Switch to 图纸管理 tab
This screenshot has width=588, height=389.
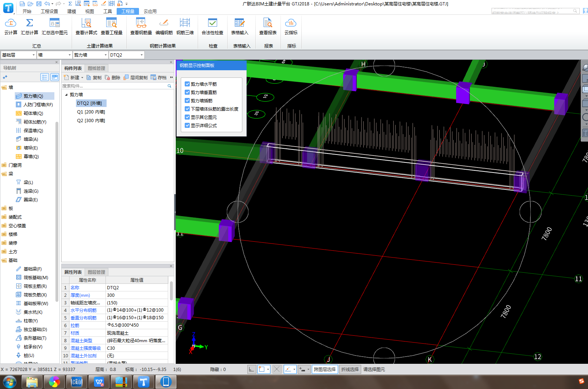96,68
